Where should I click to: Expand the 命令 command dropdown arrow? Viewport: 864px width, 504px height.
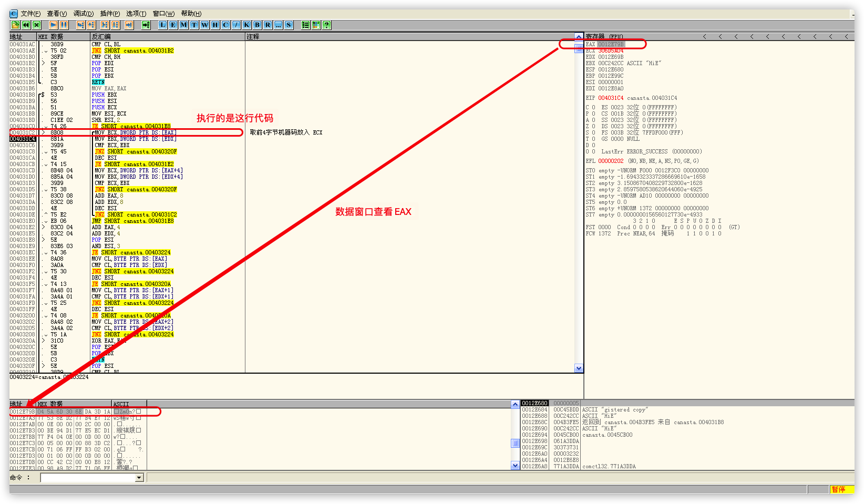click(x=139, y=478)
